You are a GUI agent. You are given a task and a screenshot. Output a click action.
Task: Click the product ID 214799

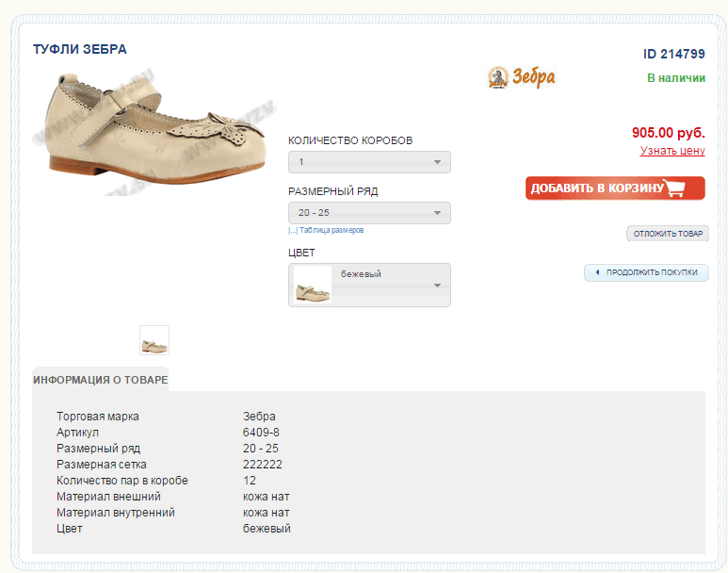(x=674, y=54)
